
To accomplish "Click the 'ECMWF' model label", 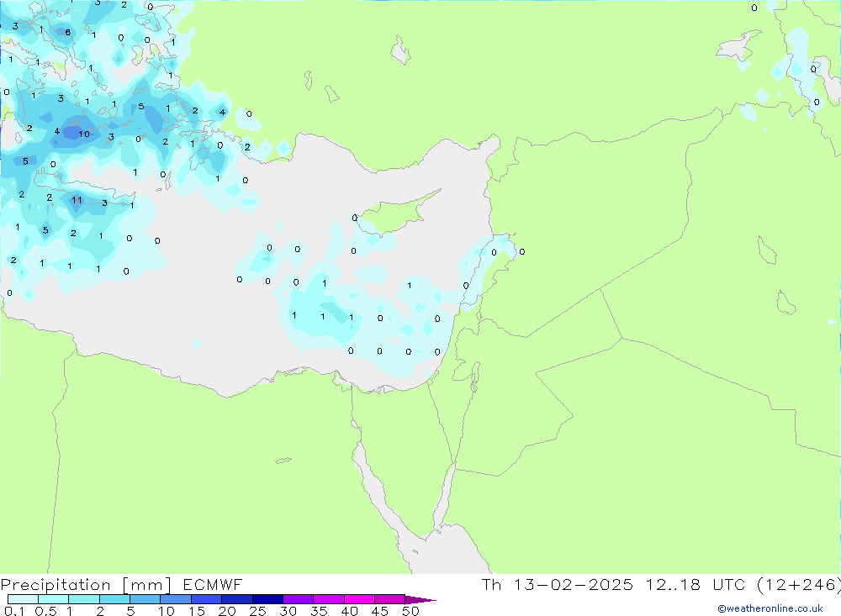I will coord(213,585).
